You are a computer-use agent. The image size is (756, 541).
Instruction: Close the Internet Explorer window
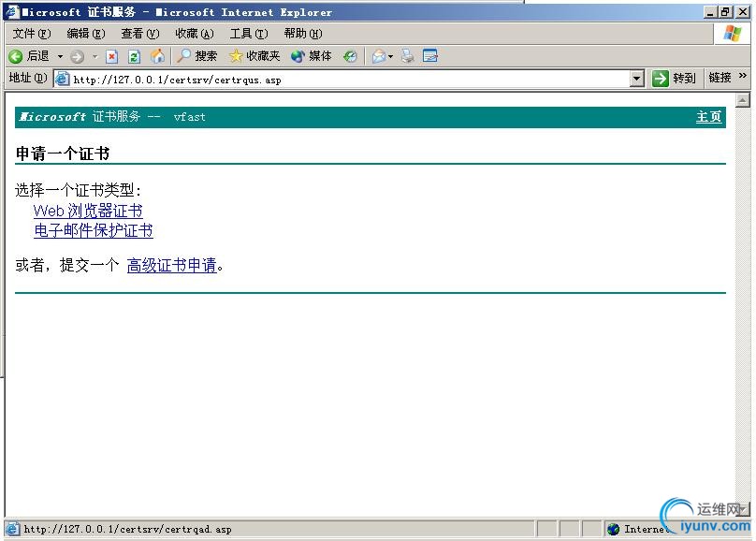click(x=743, y=12)
